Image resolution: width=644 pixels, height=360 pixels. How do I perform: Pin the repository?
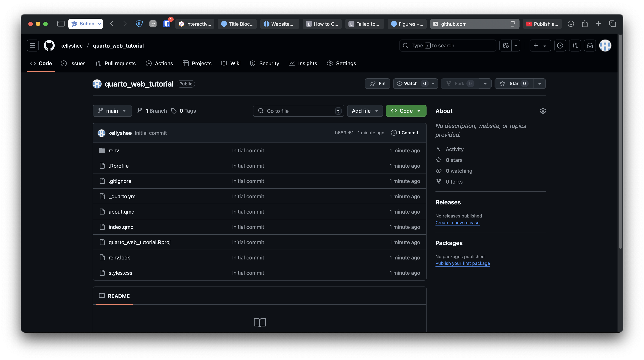tap(377, 84)
